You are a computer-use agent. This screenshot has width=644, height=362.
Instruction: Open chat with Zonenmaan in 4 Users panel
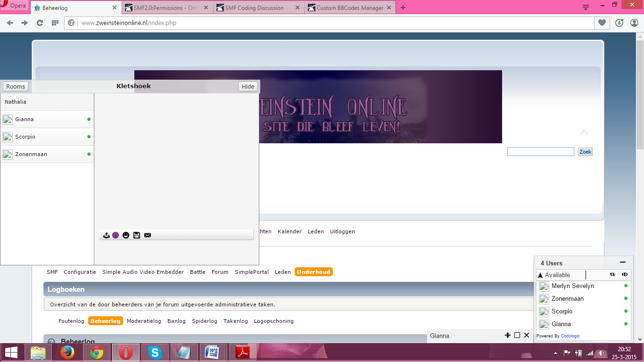(x=584, y=299)
